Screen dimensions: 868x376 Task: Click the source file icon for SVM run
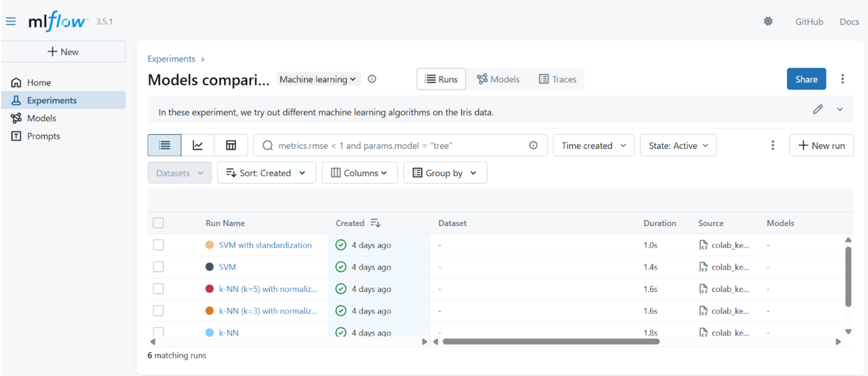pos(703,267)
